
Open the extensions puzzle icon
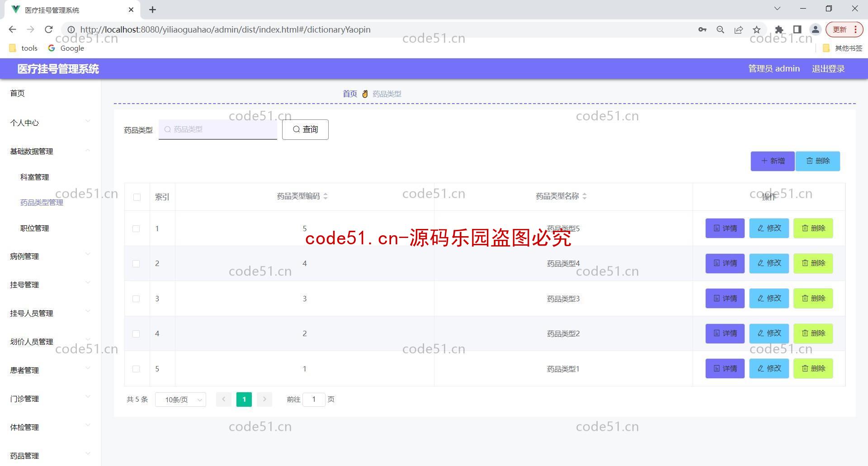[x=779, y=29]
